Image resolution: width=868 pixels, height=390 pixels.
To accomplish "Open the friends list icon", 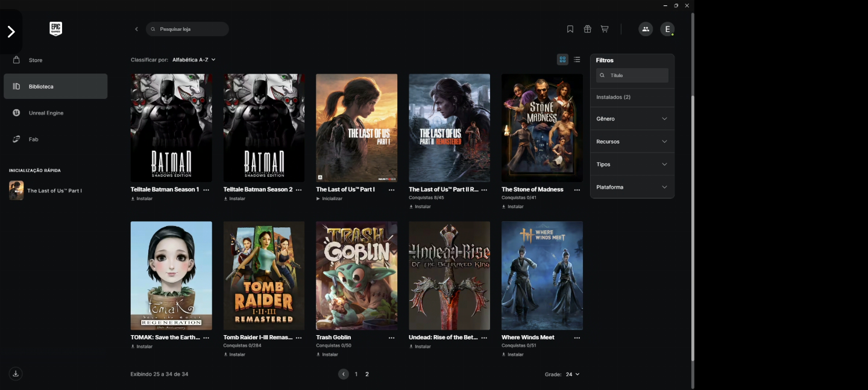I will coord(646,29).
